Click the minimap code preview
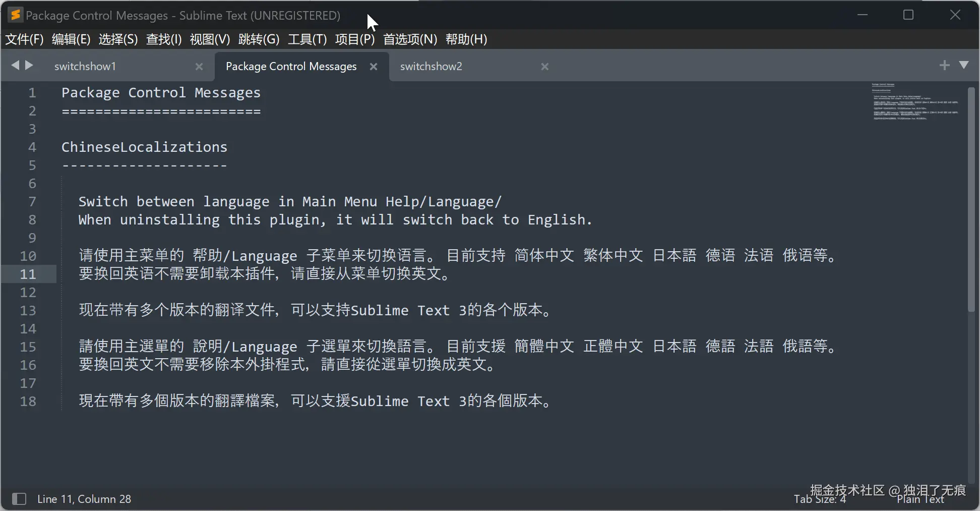The height and width of the screenshot is (511, 980). pos(916,101)
